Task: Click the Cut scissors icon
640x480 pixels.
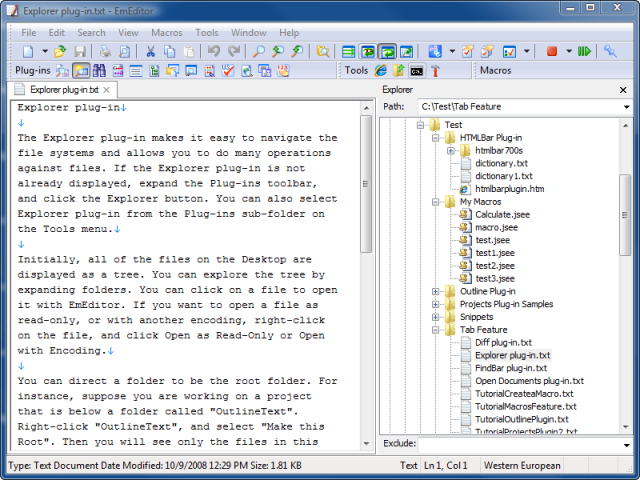Action: 150,51
